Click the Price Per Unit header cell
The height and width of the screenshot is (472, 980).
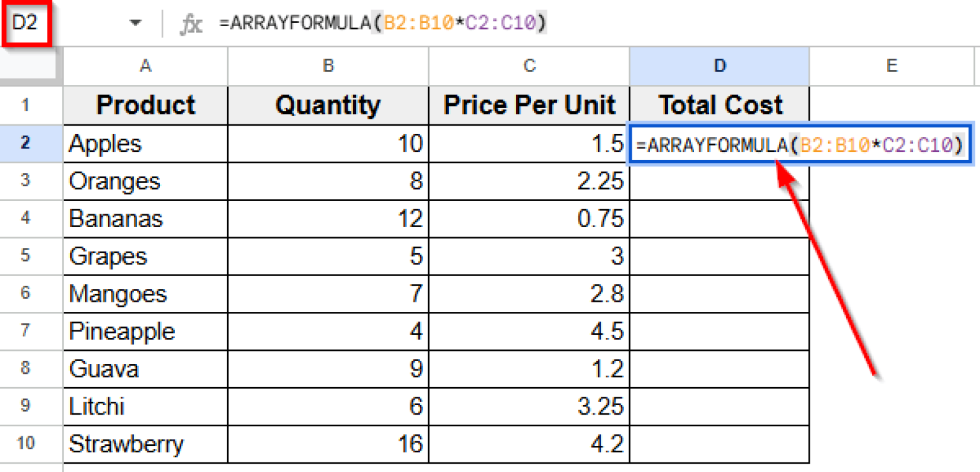(528, 105)
